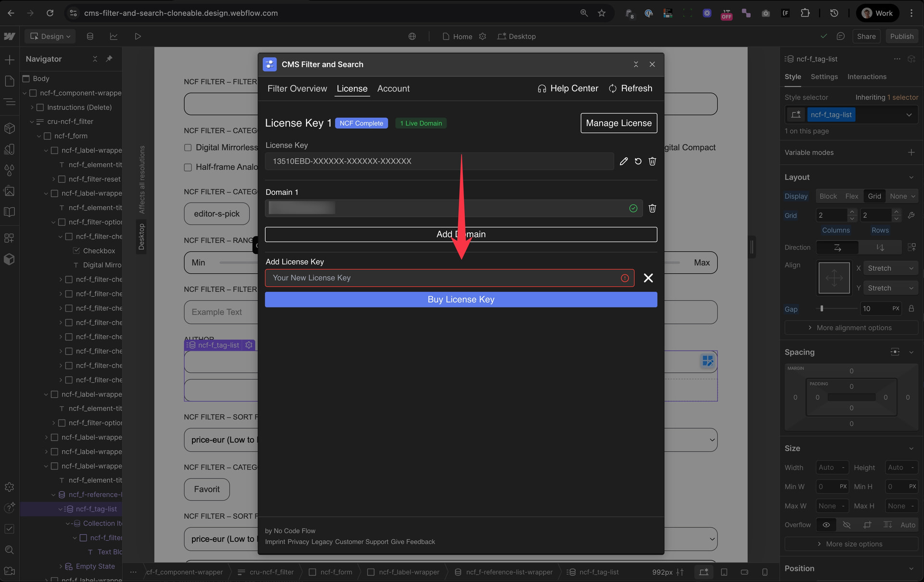Open CMS database icon in top bar
Viewport: 924px width, 582px height.
coord(90,37)
